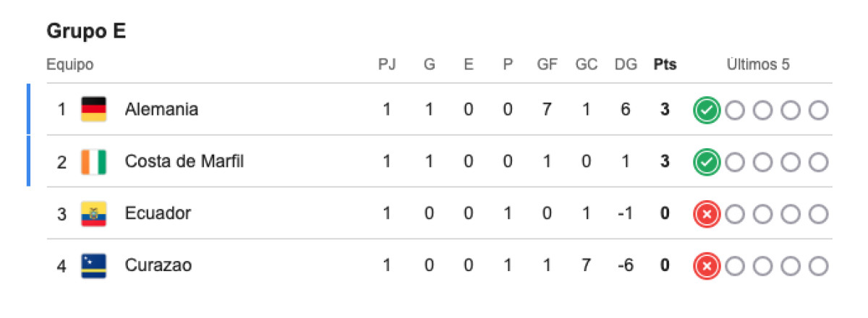Click Ecuador's second empty result circle
This screenshot has width=868, height=318.
762,214
